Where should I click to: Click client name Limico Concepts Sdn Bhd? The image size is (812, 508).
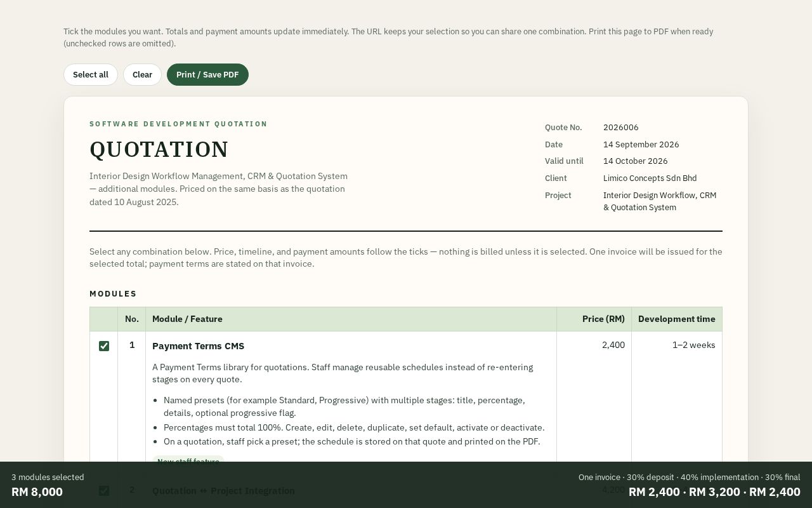(650, 178)
